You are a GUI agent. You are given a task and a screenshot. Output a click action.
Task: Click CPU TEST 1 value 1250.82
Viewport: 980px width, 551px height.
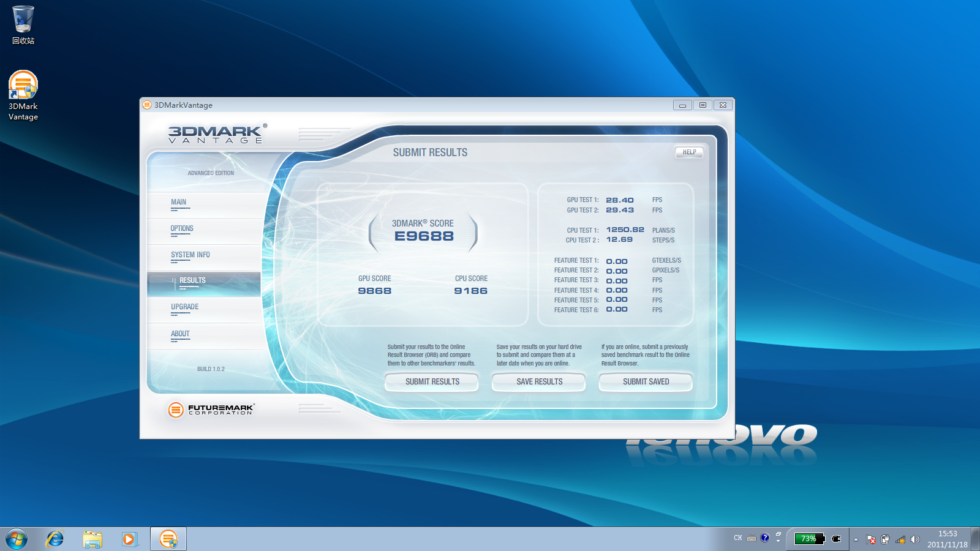click(625, 230)
